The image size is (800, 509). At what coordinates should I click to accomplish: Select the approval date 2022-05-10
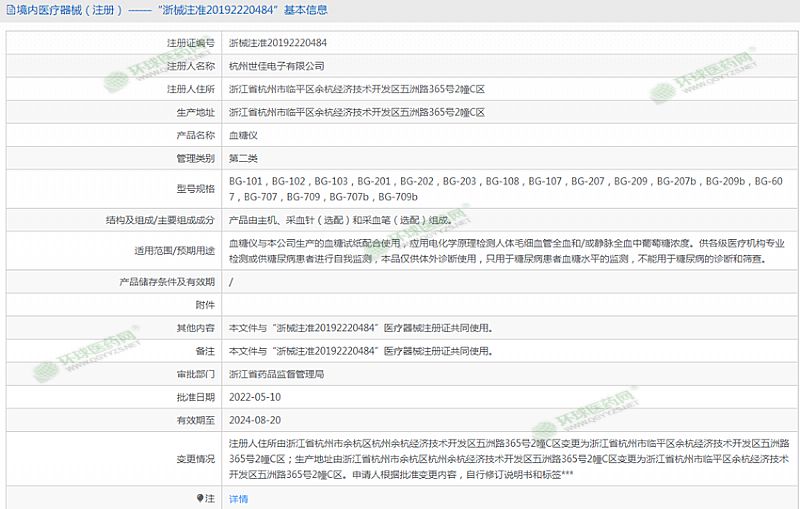253,397
